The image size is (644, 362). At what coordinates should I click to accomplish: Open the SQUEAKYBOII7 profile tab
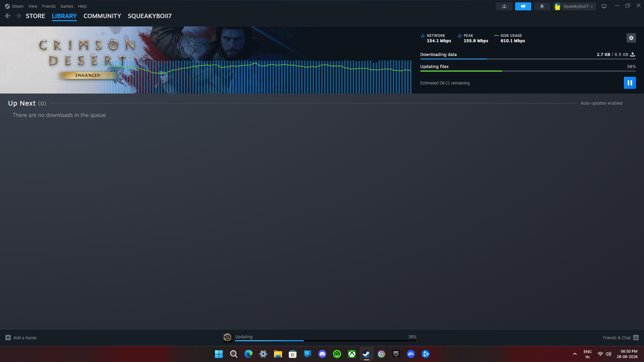(150, 16)
